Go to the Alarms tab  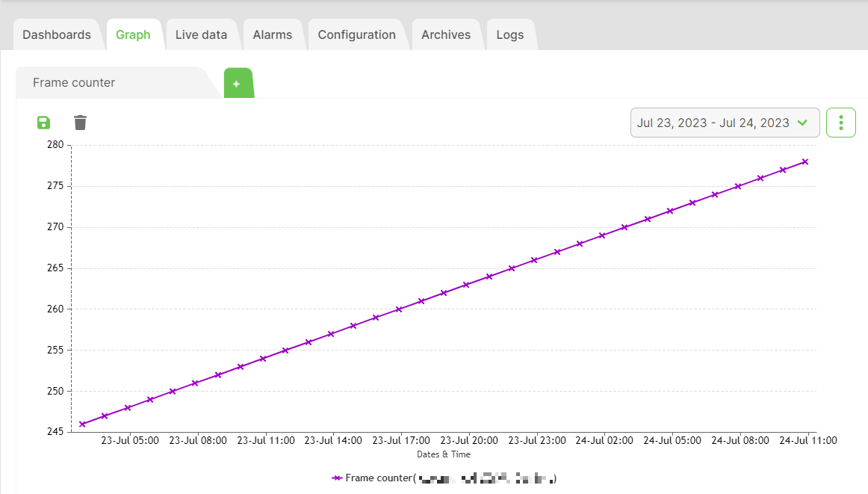coord(273,35)
